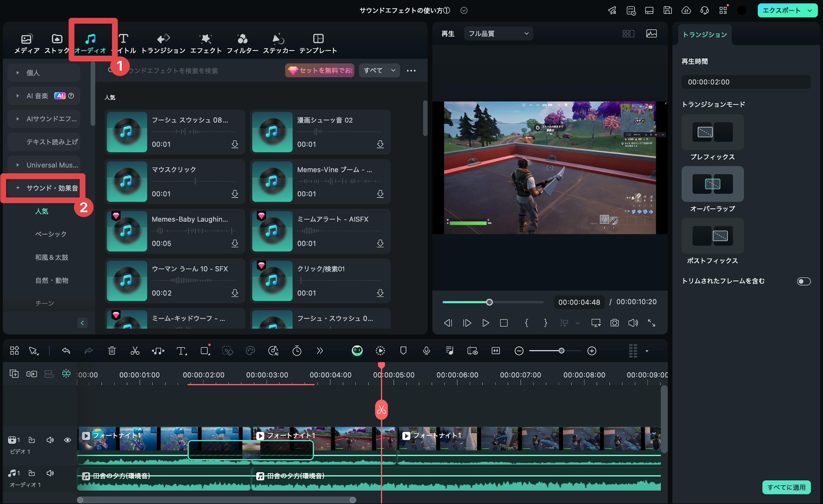The width and height of the screenshot is (823, 504).
Task: Switch to the トランジション tab in media toolbar
Action: 163,43
